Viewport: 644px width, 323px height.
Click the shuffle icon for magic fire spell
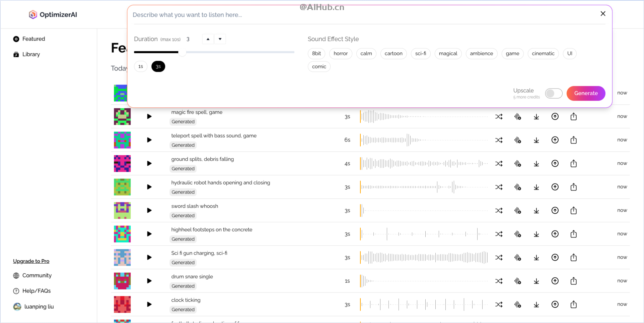click(x=499, y=117)
